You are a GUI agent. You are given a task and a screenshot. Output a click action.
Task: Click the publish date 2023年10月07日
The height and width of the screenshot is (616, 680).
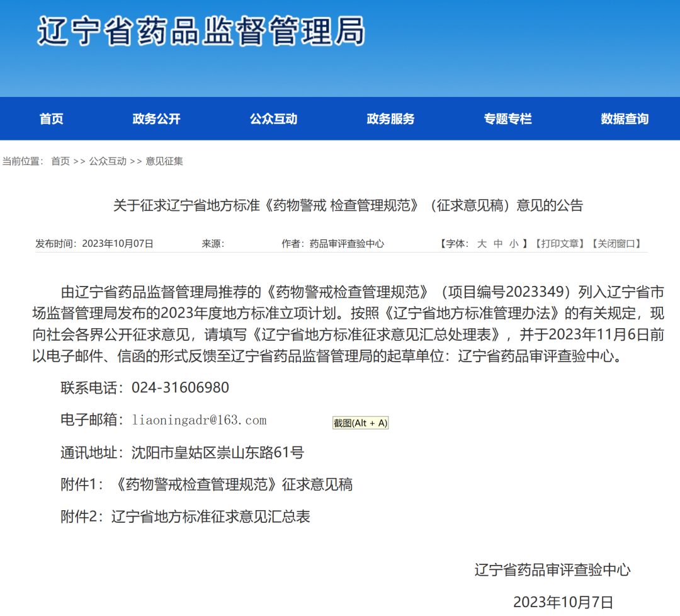tap(118, 244)
